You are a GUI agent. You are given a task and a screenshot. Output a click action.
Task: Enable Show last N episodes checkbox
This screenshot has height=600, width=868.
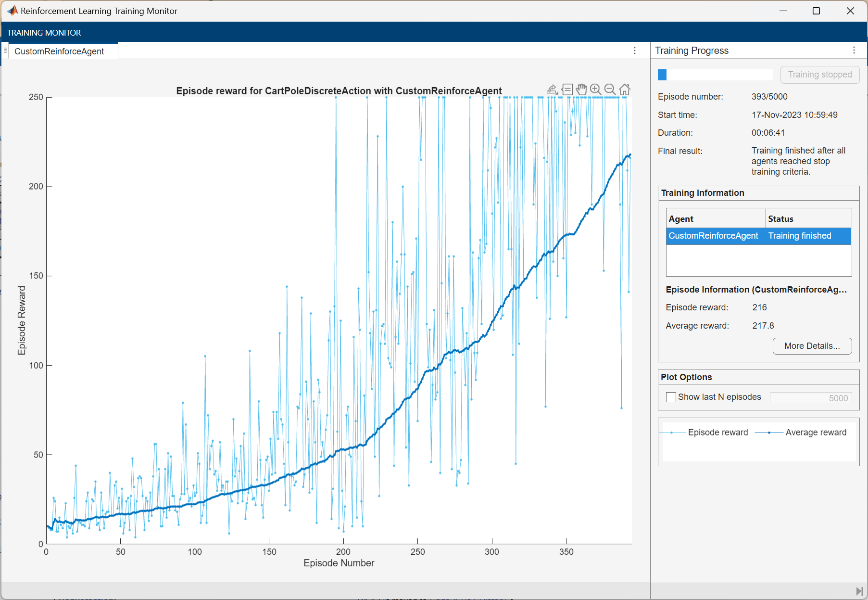pyautogui.click(x=671, y=397)
